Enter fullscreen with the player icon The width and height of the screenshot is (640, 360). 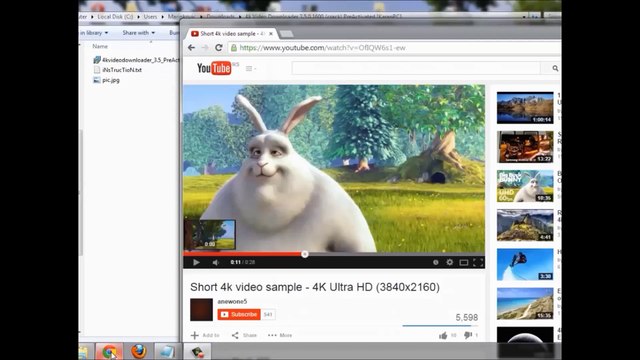[478, 262]
